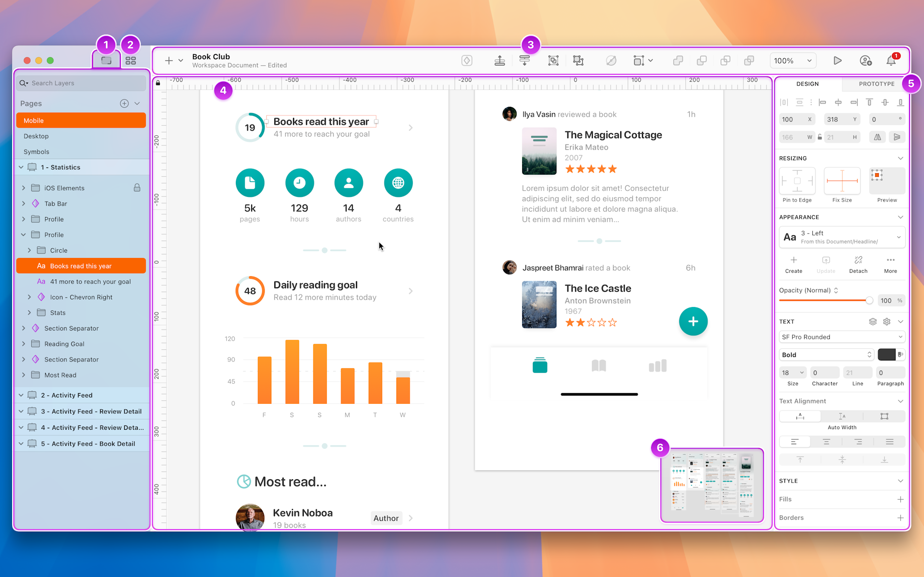Click the Edit layer toolbar icon
The height and width of the screenshot is (577, 924).
[x=611, y=61]
